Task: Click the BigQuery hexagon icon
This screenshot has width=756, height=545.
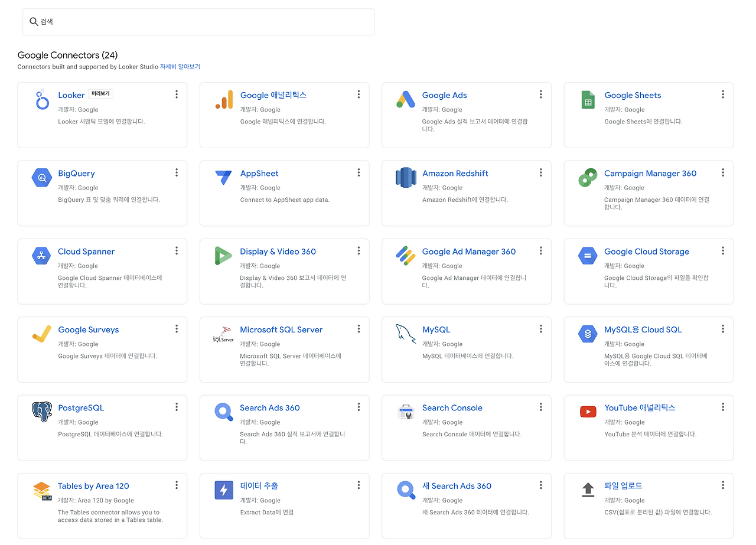Action: (x=41, y=178)
